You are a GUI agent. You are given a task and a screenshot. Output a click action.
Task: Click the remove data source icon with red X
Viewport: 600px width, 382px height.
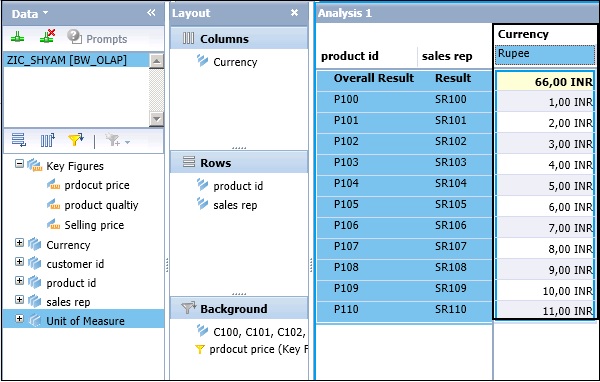click(47, 36)
